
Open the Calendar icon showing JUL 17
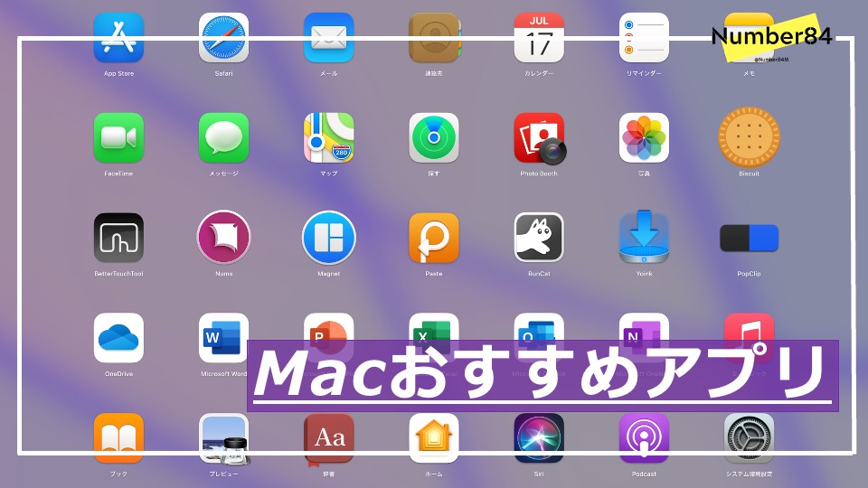[x=539, y=38]
